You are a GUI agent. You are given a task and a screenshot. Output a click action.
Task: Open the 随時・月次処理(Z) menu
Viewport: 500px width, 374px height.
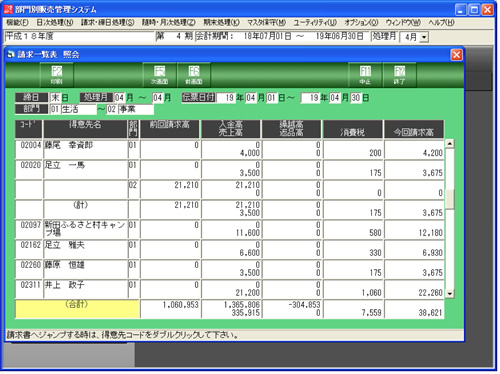pyautogui.click(x=169, y=23)
